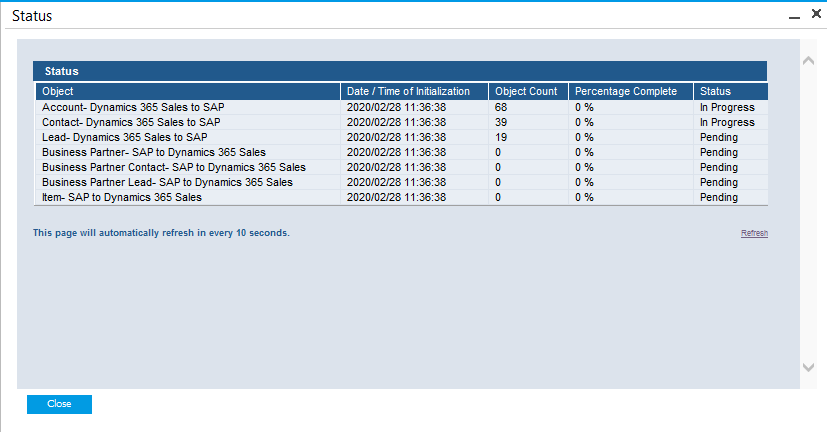This screenshot has height=432, width=827.
Task: Click the Object Count column header
Action: (526, 91)
